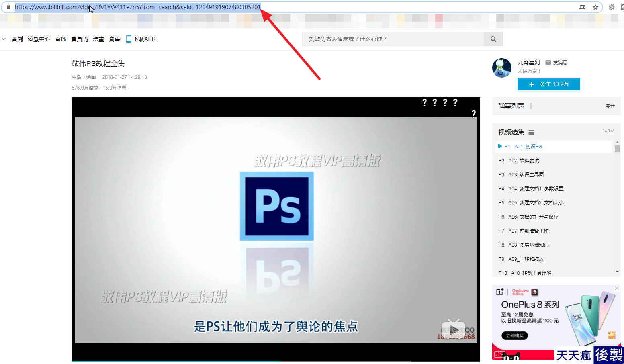Click the address bar URL
624x364 pixels.
coord(138,7)
